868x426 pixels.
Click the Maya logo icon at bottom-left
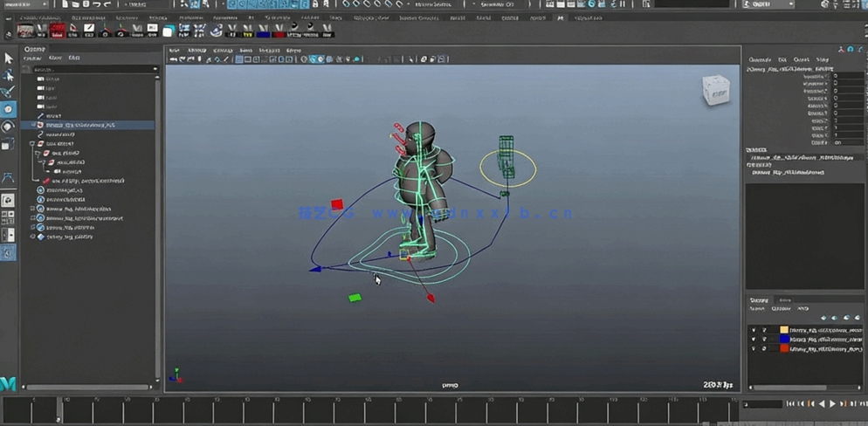[x=8, y=383]
